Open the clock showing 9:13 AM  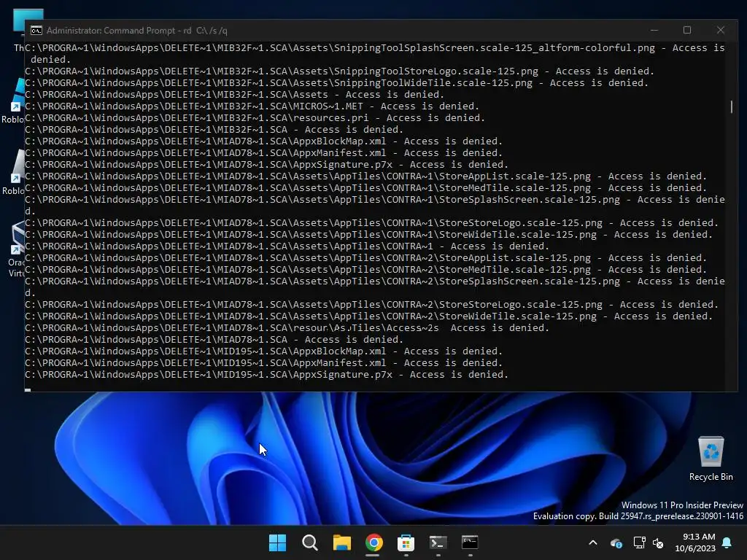(695, 542)
